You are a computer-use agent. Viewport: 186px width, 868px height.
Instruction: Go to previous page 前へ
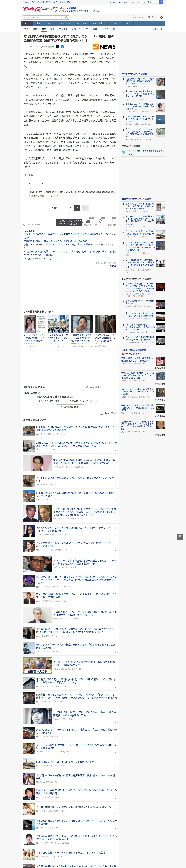[x=55, y=208]
